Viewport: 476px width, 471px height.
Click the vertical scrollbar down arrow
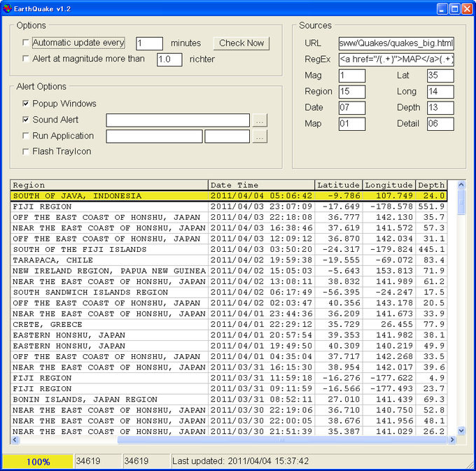pos(461,430)
